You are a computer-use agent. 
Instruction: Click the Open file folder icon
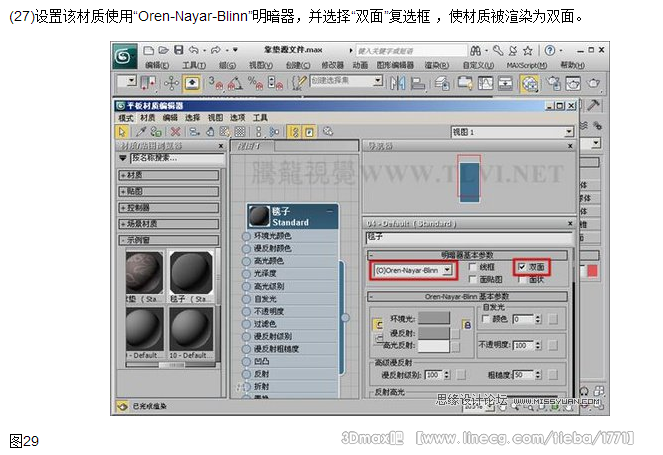point(163,50)
